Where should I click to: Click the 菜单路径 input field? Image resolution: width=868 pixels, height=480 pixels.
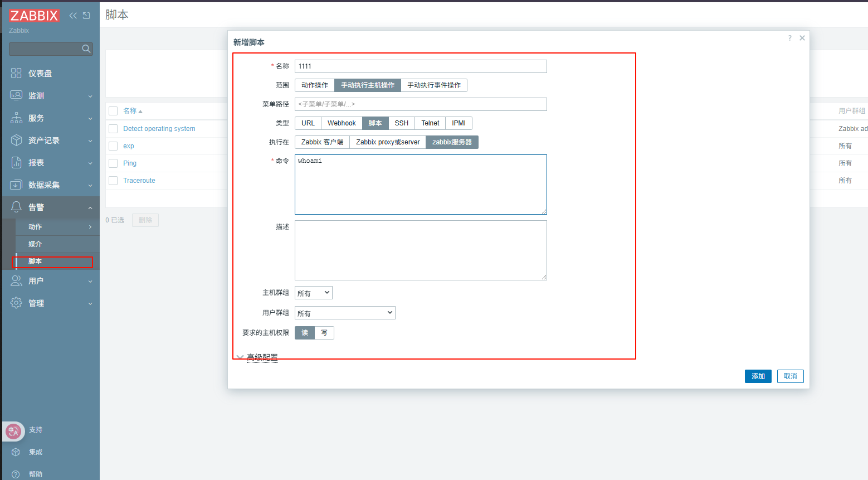(x=421, y=104)
